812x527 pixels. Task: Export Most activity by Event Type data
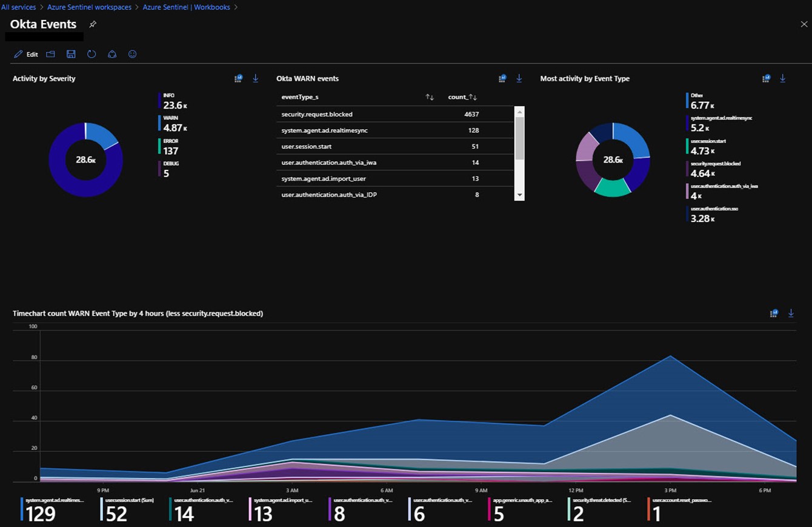[x=782, y=78]
